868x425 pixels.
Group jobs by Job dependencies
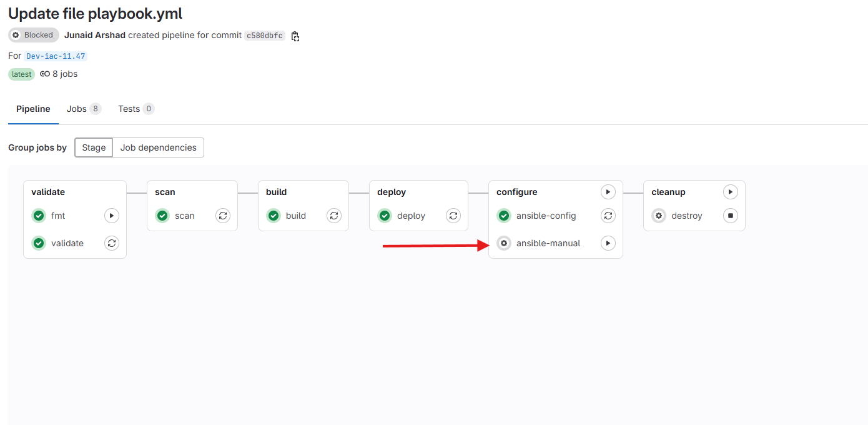158,147
